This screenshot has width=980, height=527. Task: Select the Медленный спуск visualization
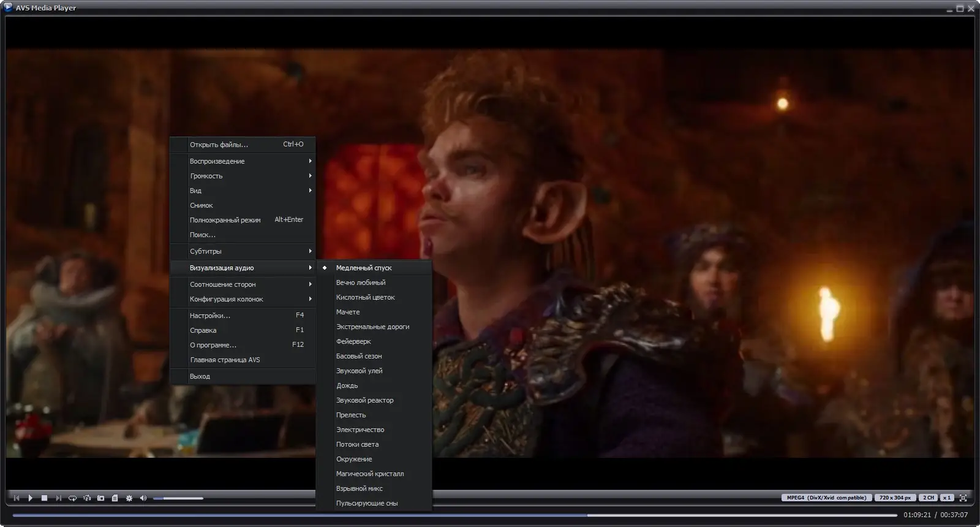[x=374, y=268]
